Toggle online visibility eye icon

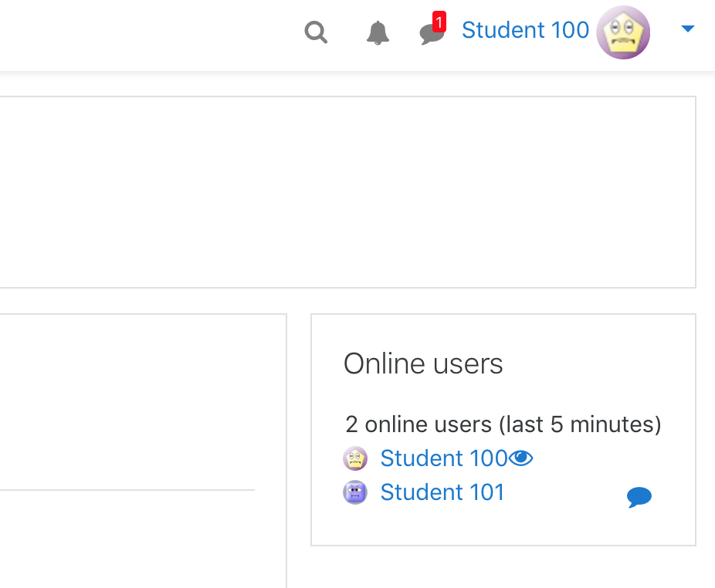click(520, 458)
